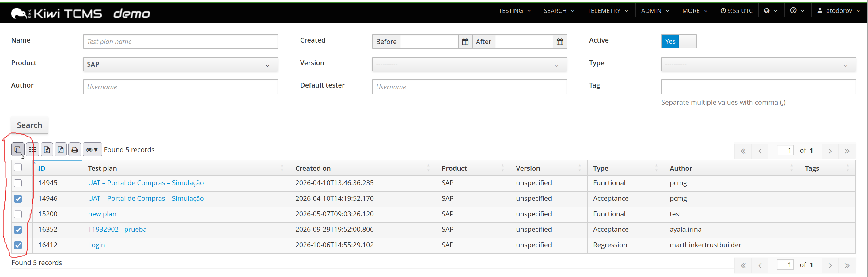Uncheck the checkbox for plan 14946
This screenshot has height=277, width=868.
[18, 199]
